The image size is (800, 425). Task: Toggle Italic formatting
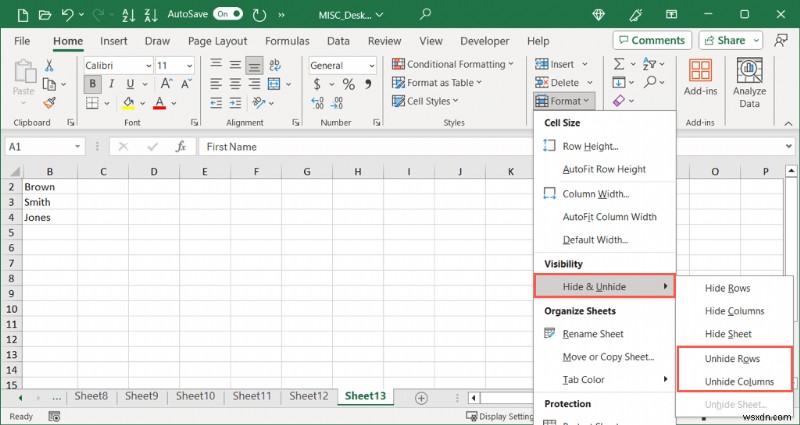[x=111, y=84]
